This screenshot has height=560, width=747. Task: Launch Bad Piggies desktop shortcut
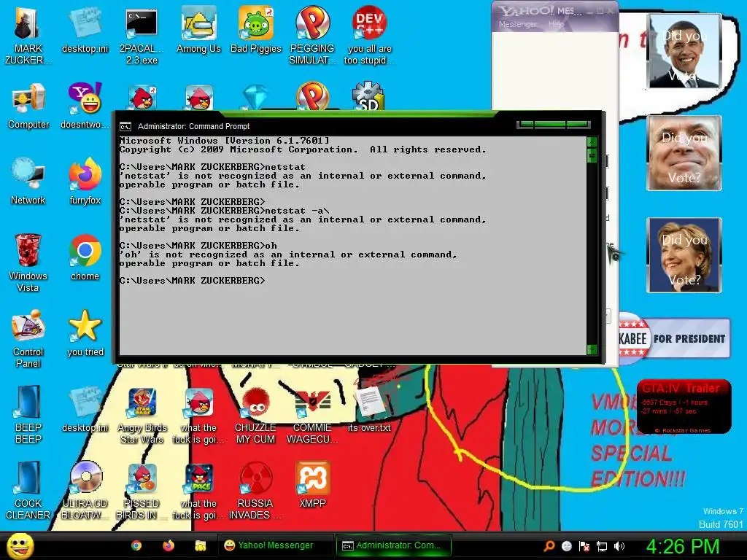coord(256,31)
